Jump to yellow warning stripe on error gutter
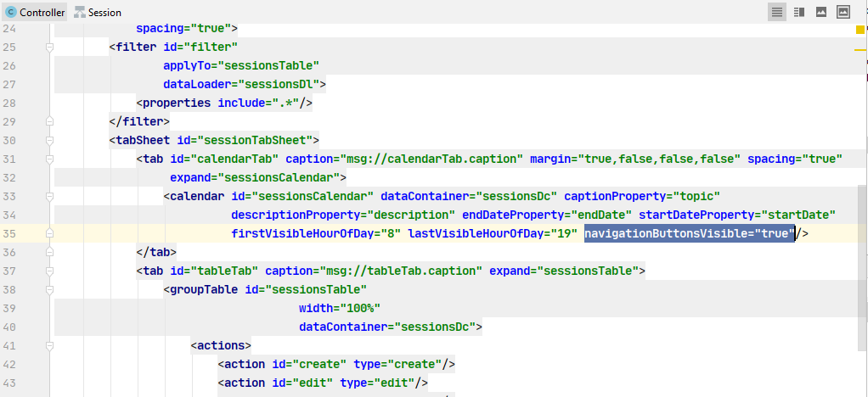Viewport: 868px width, 397px height. (860, 50)
